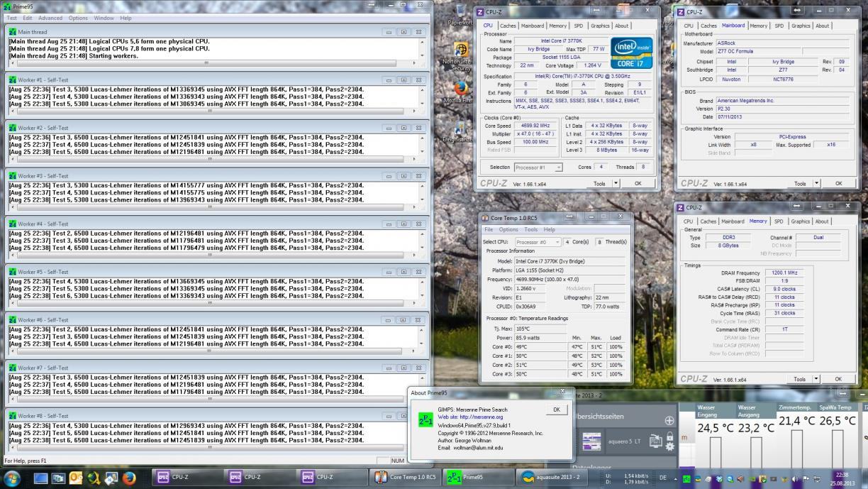This screenshot has width=868, height=489.
Task: Click the horizontal scrollbar of Main thread window
Action: (212, 63)
